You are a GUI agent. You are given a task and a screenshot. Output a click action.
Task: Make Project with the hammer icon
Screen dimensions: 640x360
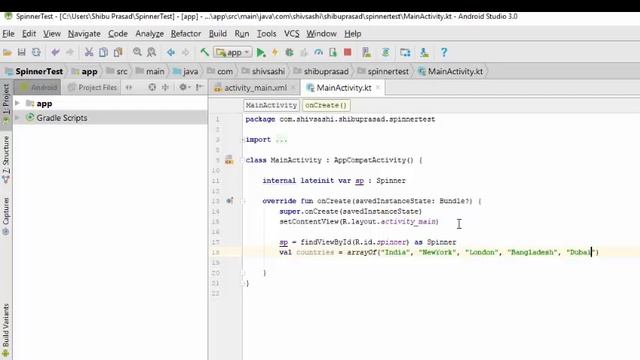(204, 52)
